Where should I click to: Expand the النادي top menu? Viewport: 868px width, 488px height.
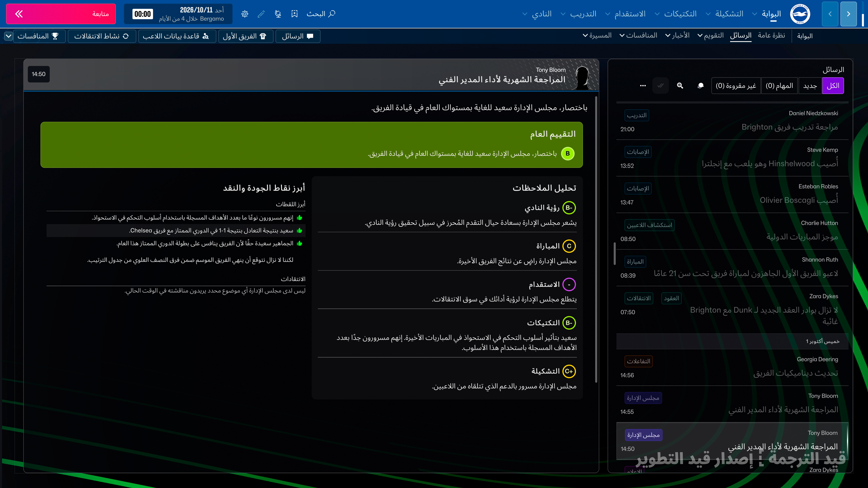[537, 14]
